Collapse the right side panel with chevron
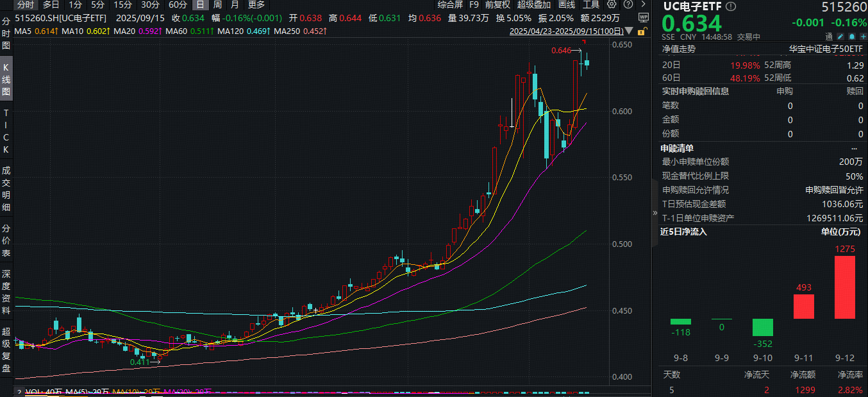The image size is (868, 397). 655,212
